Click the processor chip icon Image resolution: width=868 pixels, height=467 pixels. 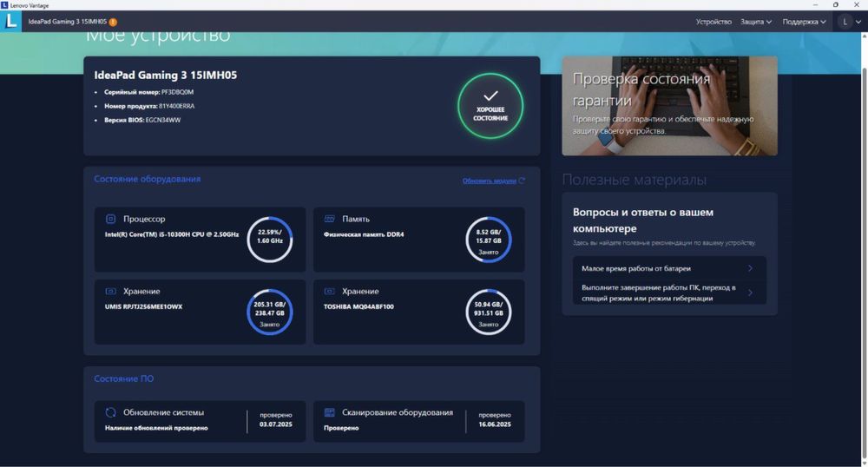[111, 219]
